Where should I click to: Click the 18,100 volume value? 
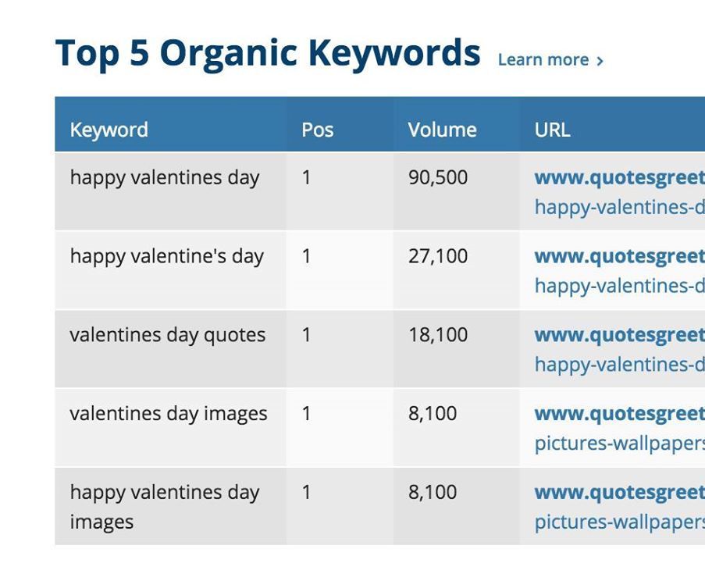[x=437, y=336]
